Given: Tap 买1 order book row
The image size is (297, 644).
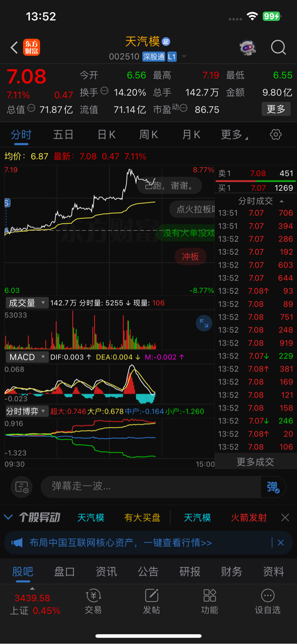Looking at the screenshot, I should coord(256,188).
